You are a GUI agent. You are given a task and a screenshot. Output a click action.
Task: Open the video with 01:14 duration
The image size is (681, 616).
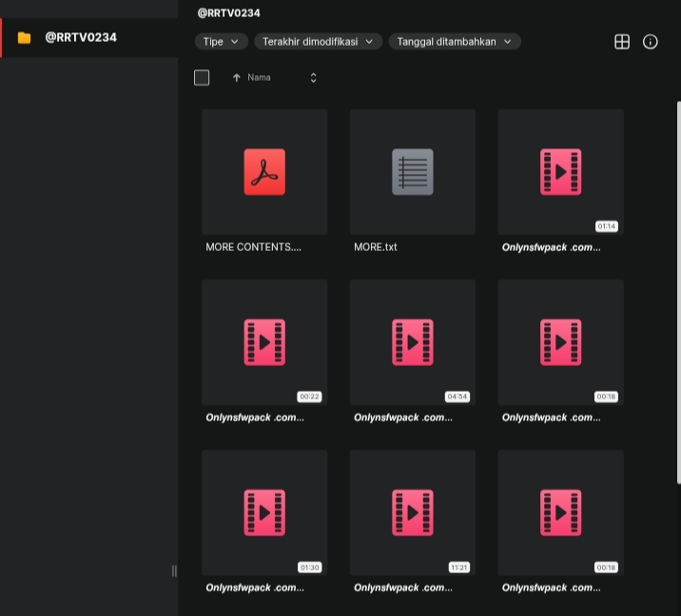(x=561, y=172)
